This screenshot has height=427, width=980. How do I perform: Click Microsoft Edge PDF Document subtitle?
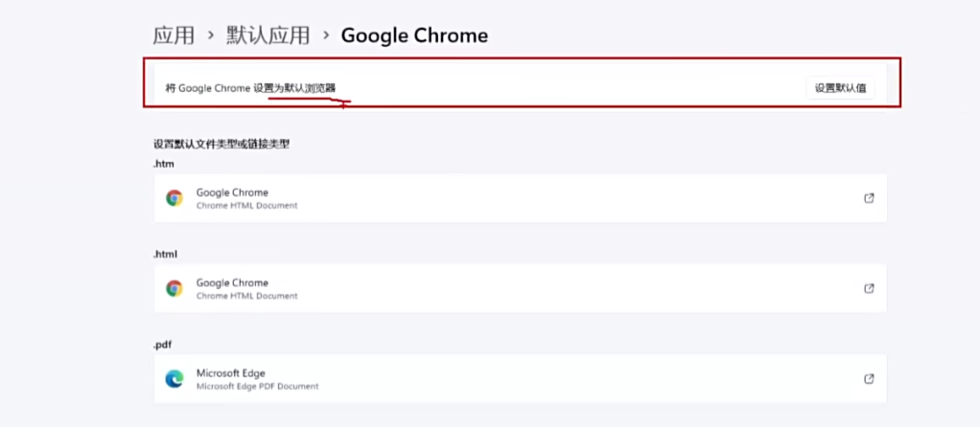coord(258,387)
